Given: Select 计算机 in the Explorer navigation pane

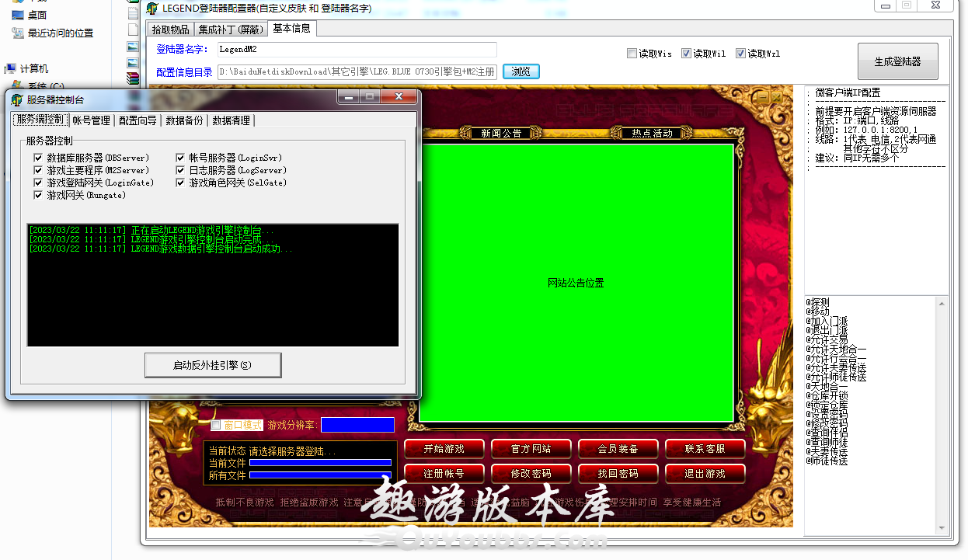Looking at the screenshot, I should tap(33, 69).
